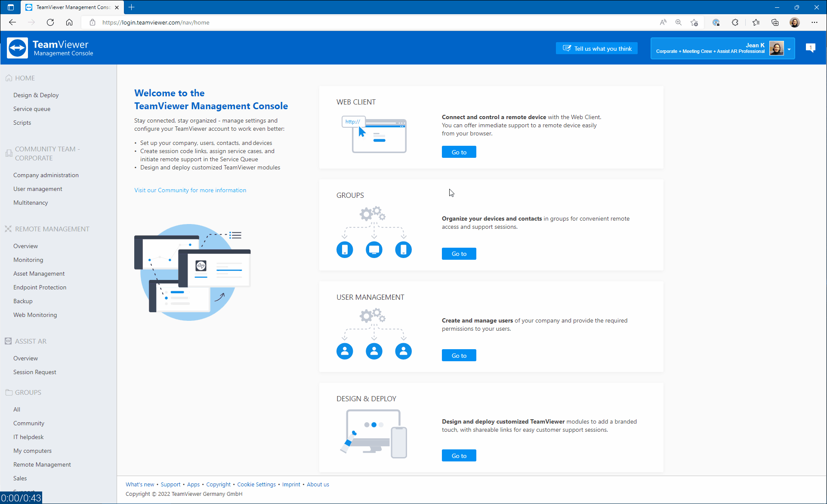Visit the Community information link
The image size is (827, 504).
[x=190, y=190]
